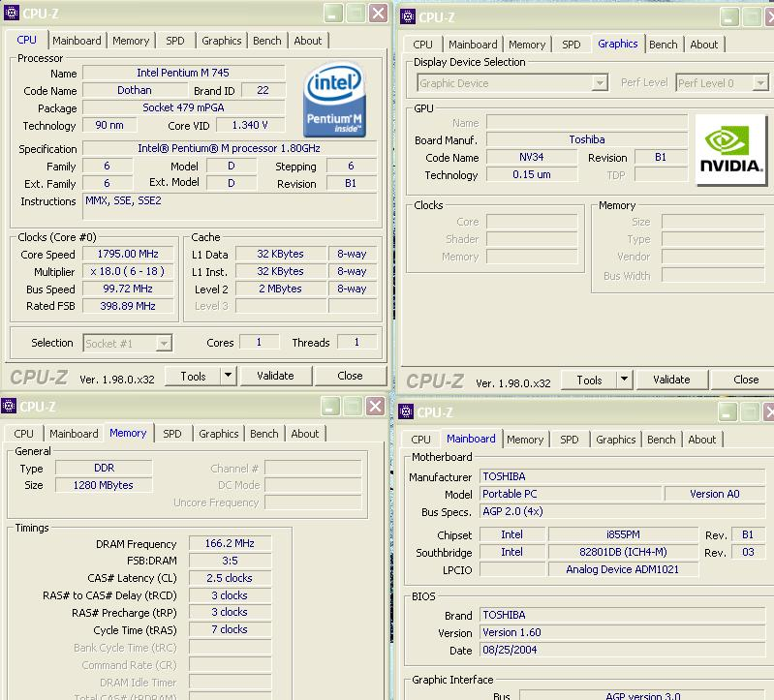Screen dimensions: 774x700
Task: Select CPU tab in Memory window
Action: pyautogui.click(x=23, y=434)
